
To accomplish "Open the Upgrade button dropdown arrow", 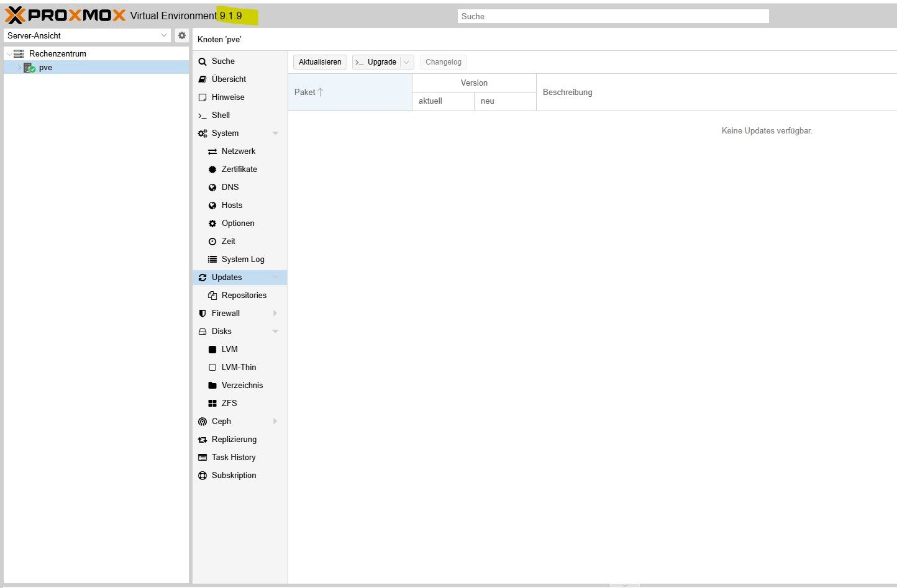I will click(407, 62).
